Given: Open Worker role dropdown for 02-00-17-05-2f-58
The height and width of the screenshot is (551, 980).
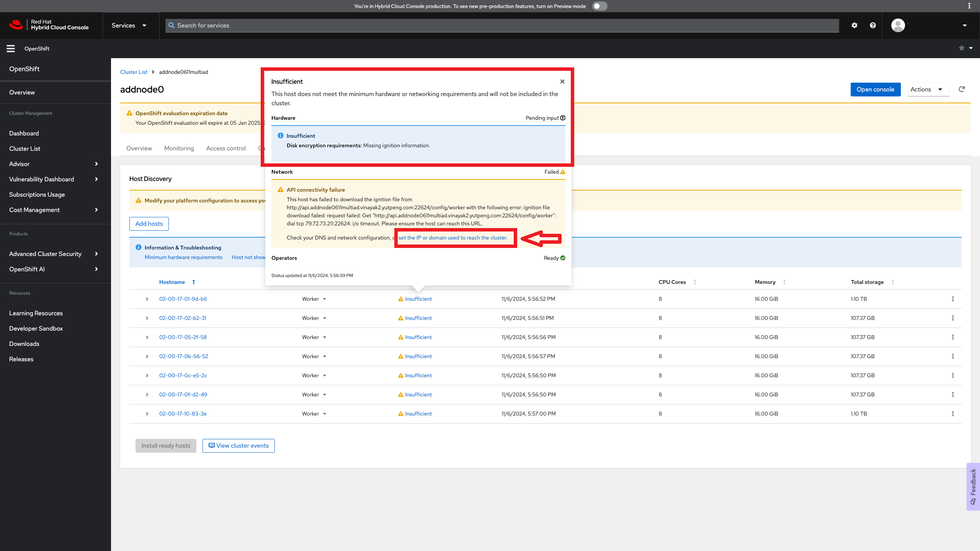Looking at the screenshot, I should 314,337.
